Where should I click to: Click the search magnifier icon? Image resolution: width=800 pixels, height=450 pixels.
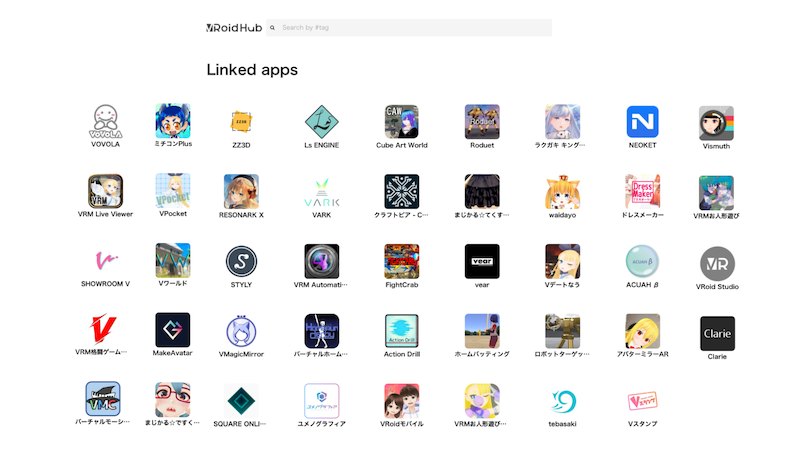[x=272, y=28]
